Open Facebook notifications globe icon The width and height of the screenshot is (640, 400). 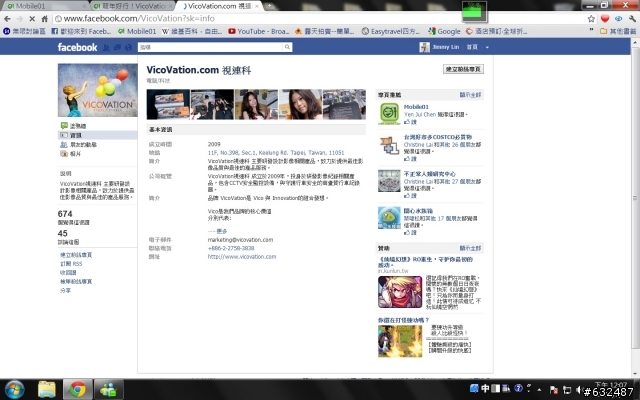(x=128, y=47)
